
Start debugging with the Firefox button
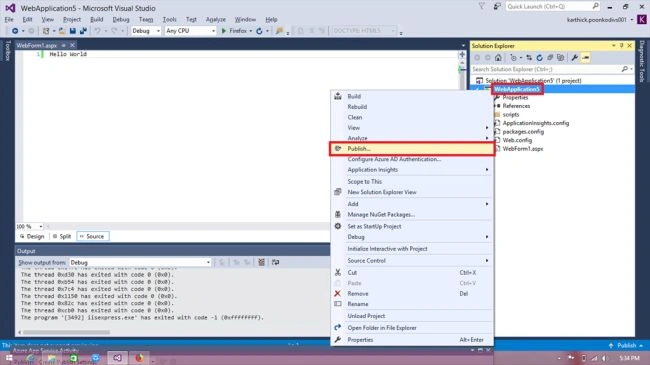234,31
